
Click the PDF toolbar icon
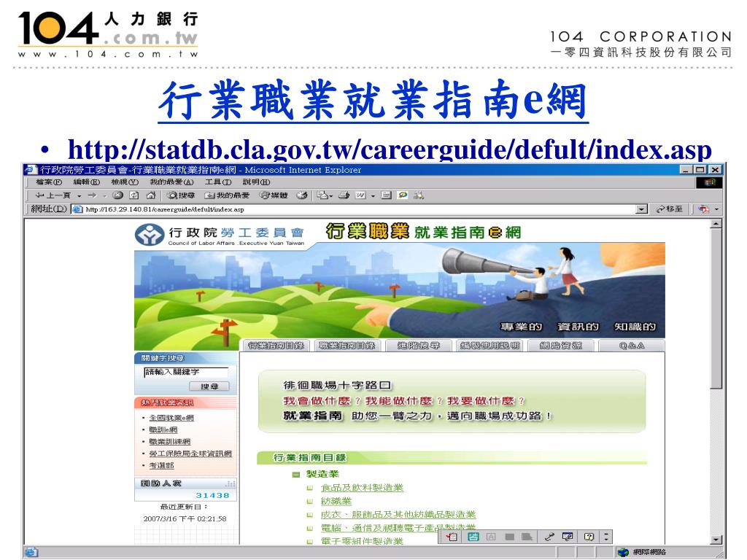tap(704, 209)
